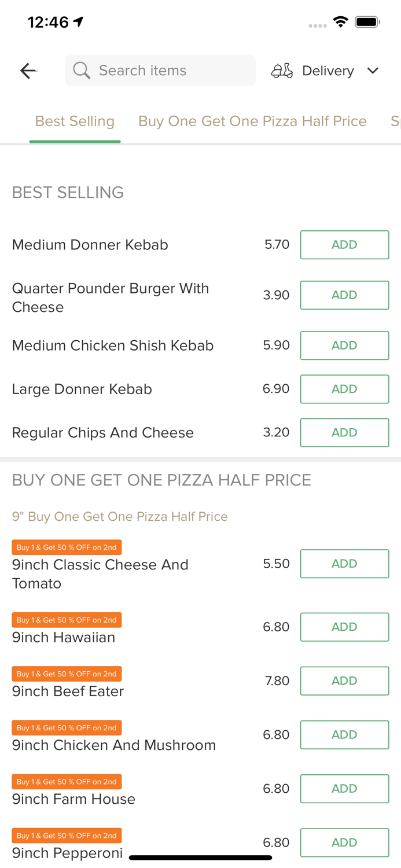
Task: Tap the back arrow to return
Action: pyautogui.click(x=28, y=71)
